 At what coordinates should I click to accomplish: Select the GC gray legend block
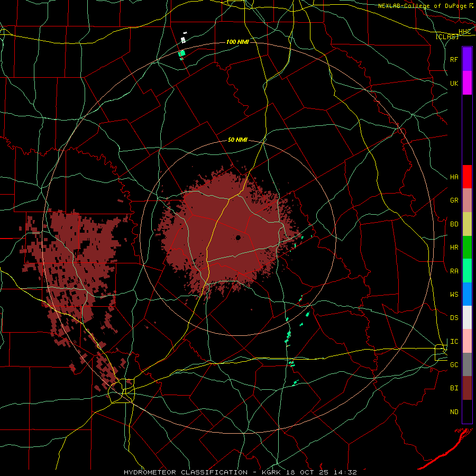[467, 364]
